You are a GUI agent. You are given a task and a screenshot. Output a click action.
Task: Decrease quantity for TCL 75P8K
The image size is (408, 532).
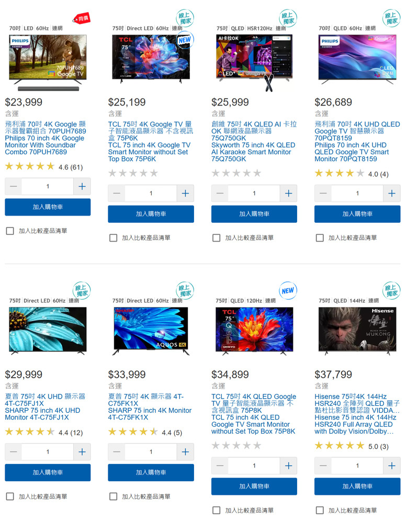(x=220, y=466)
